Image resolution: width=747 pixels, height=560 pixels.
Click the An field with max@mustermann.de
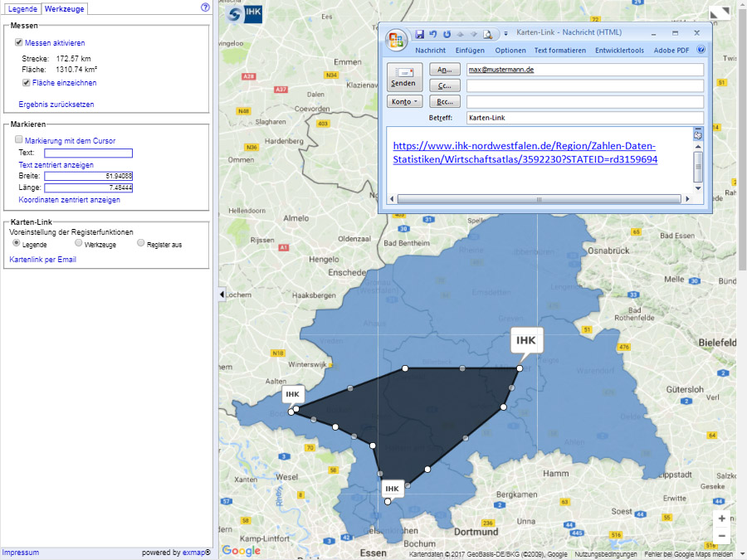pyautogui.click(x=585, y=70)
